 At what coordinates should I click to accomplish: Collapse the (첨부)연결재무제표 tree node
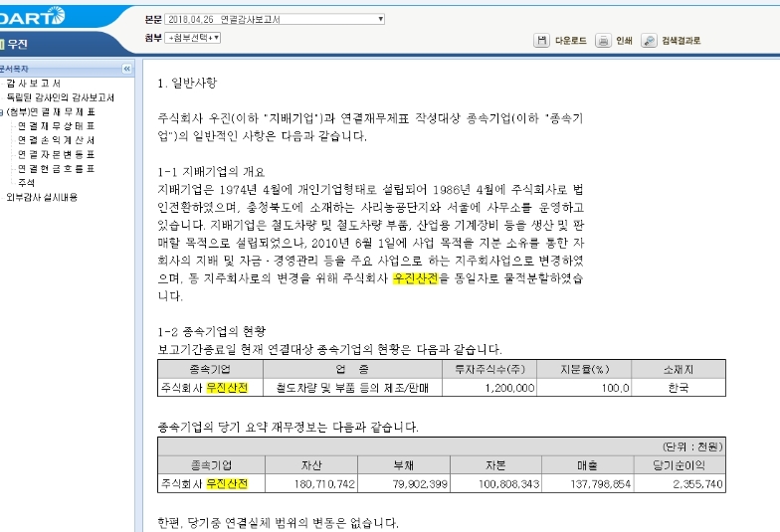click(2, 112)
